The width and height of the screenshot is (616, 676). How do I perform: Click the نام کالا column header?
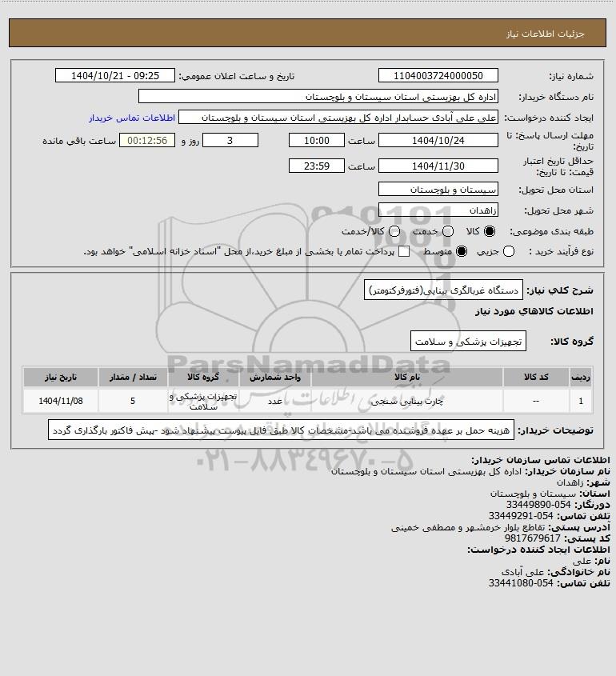pyautogui.click(x=406, y=378)
